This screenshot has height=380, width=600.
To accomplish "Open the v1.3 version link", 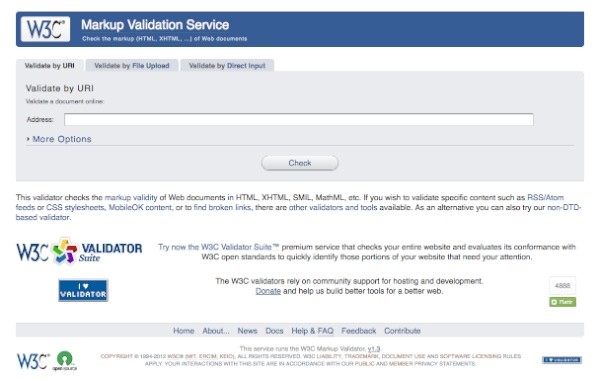I will coord(374,349).
